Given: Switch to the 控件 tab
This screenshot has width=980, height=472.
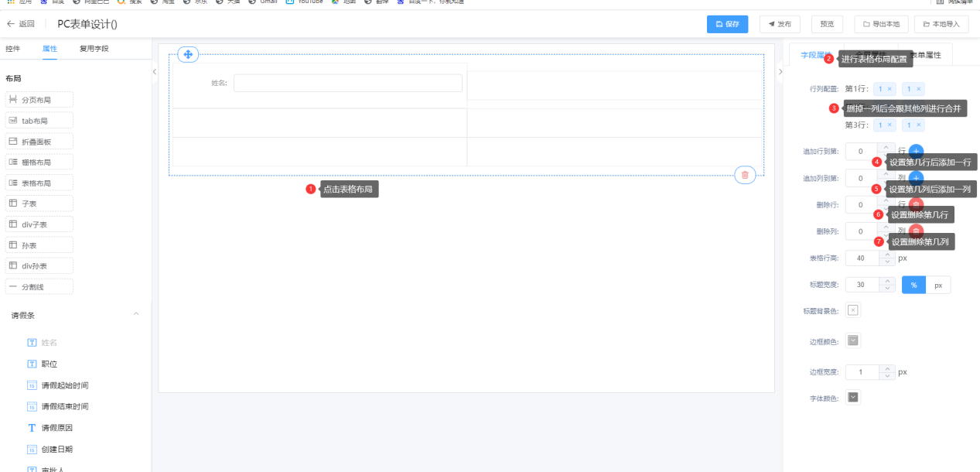Looking at the screenshot, I should point(12,49).
